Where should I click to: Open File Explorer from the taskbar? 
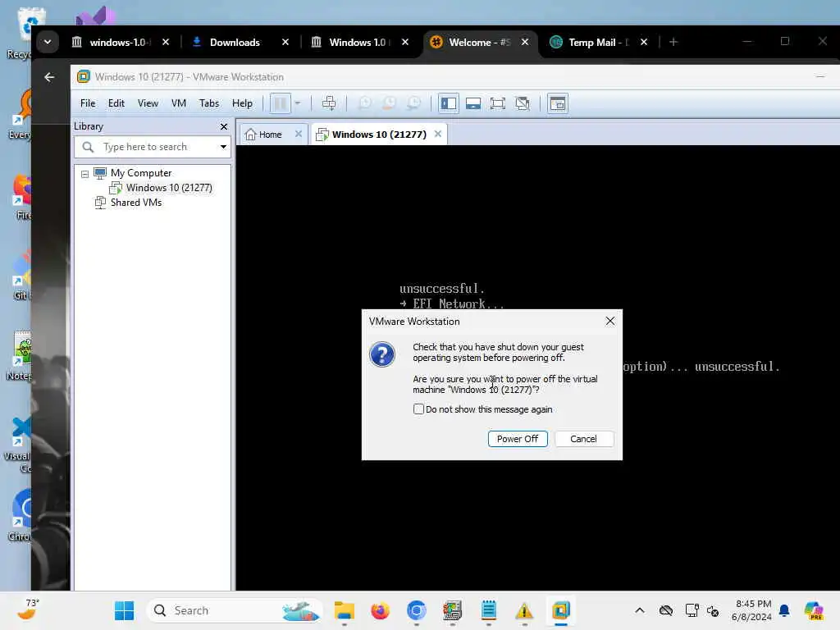click(344, 610)
